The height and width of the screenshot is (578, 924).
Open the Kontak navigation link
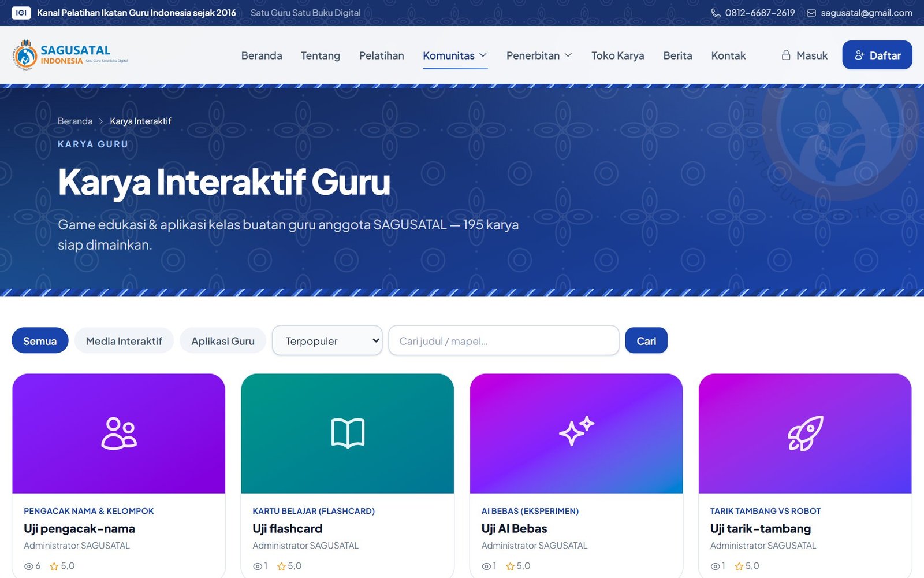[729, 55]
